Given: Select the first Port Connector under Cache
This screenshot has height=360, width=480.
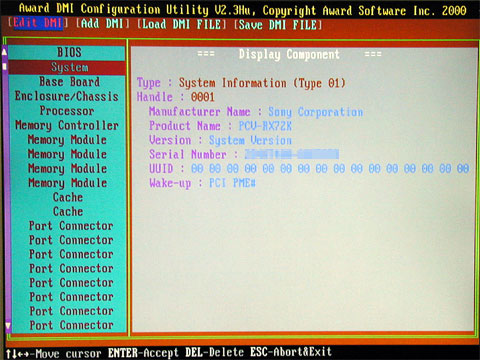Looking at the screenshot, I should tap(71, 226).
